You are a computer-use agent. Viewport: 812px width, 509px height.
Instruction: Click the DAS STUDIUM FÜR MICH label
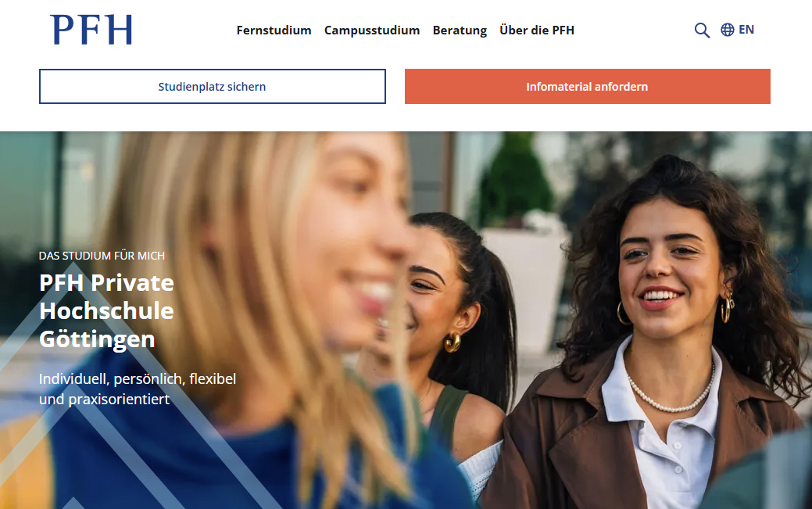[102, 256]
